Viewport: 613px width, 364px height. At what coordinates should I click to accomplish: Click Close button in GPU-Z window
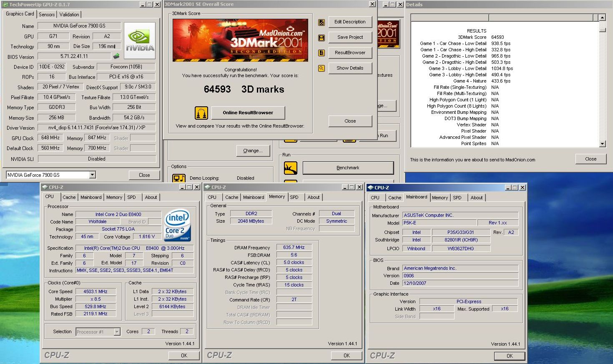pyautogui.click(x=144, y=175)
